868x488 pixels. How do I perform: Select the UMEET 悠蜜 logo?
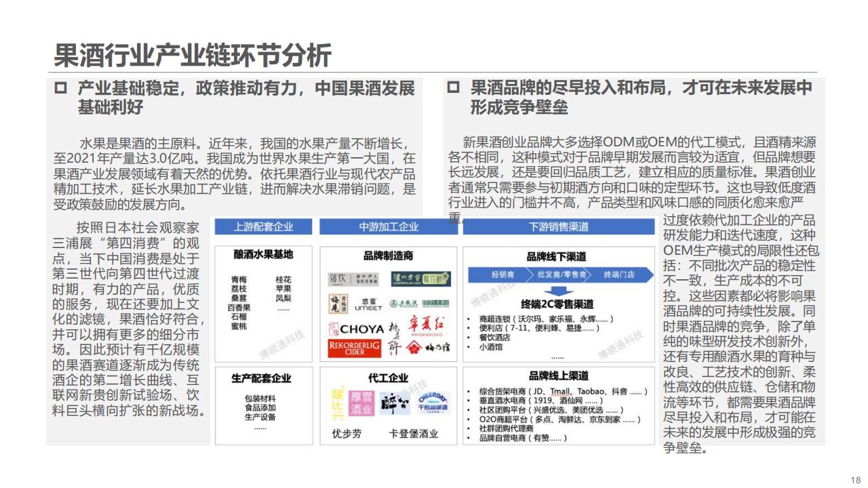(368, 304)
